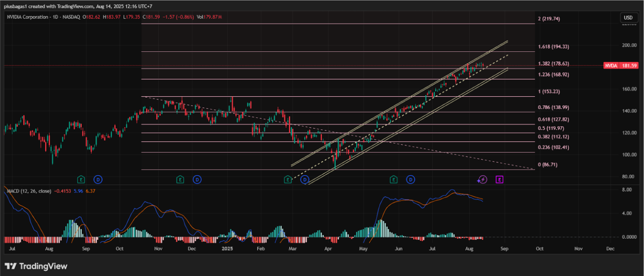Click the 8.00 MACD axis label
The image size is (644, 276).
(627, 189)
